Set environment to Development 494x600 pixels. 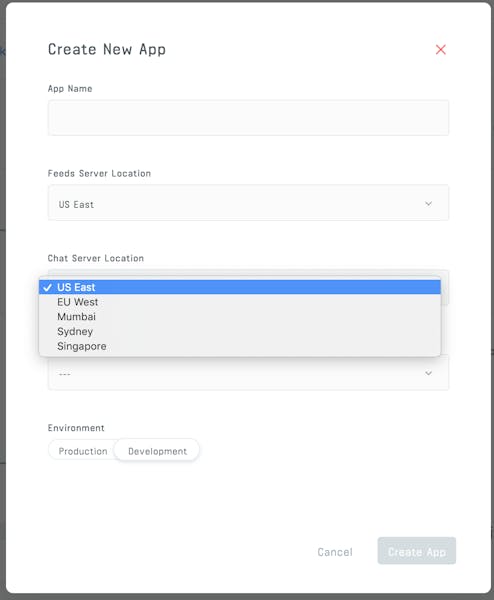157,451
